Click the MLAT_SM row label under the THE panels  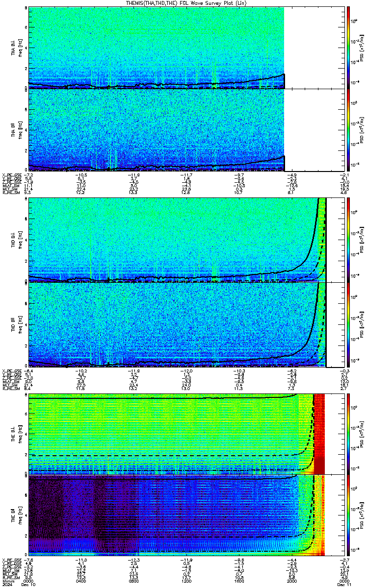click(x=10, y=570)
